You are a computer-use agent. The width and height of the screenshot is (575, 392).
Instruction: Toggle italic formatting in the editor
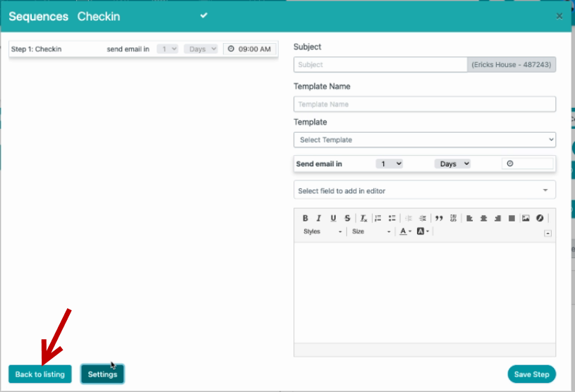pos(319,219)
